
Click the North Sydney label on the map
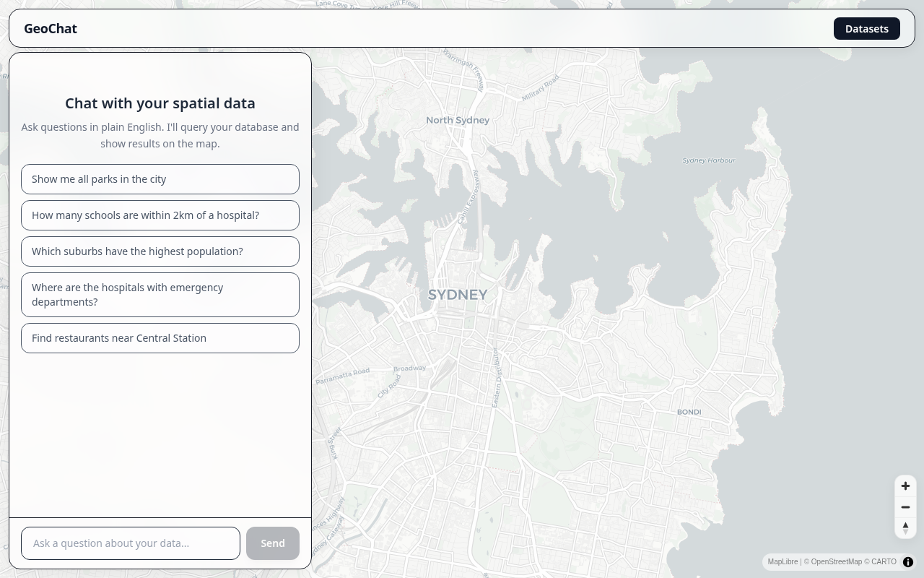[458, 120]
